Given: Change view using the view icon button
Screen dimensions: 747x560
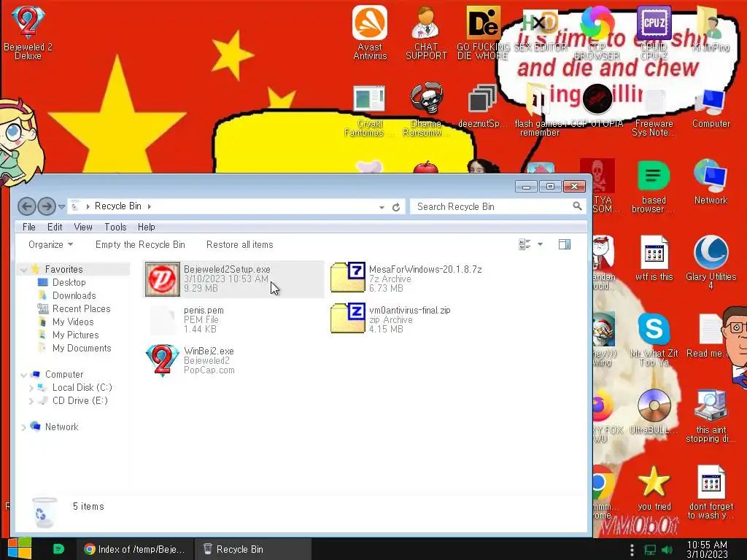Looking at the screenshot, I should (525, 245).
